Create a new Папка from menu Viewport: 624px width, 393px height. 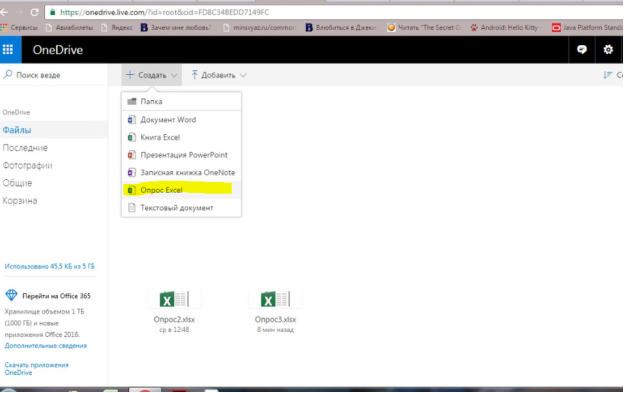pos(181,101)
